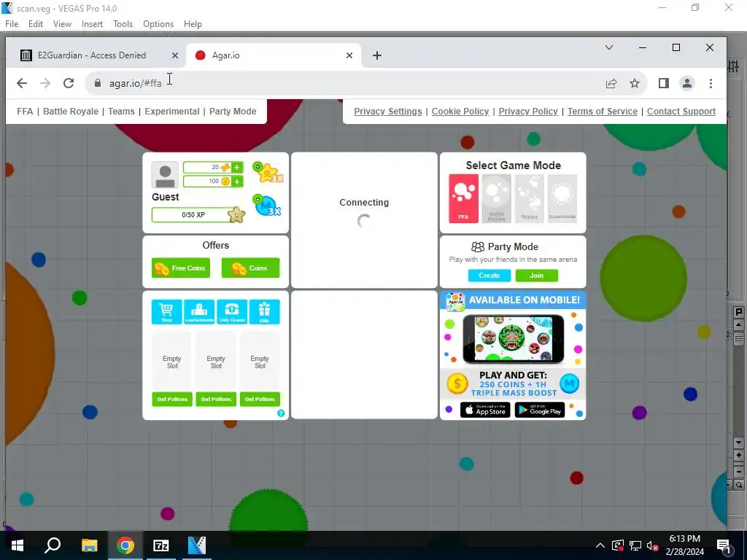Image resolution: width=747 pixels, height=560 pixels.
Task: Open taskbar search magnifier
Action: (x=53, y=545)
